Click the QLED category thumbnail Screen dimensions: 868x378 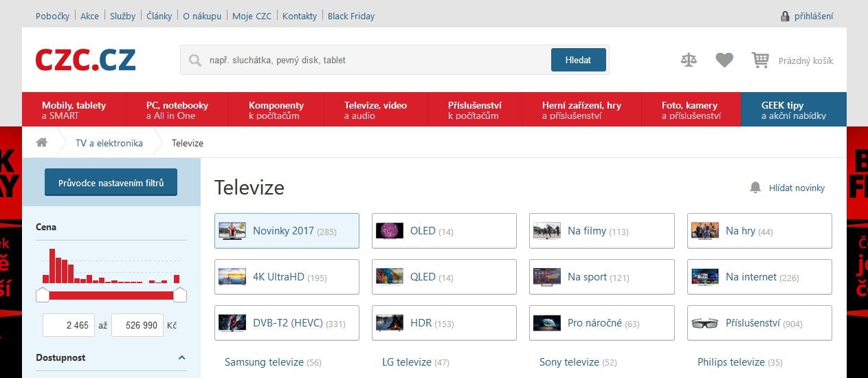tap(390, 277)
